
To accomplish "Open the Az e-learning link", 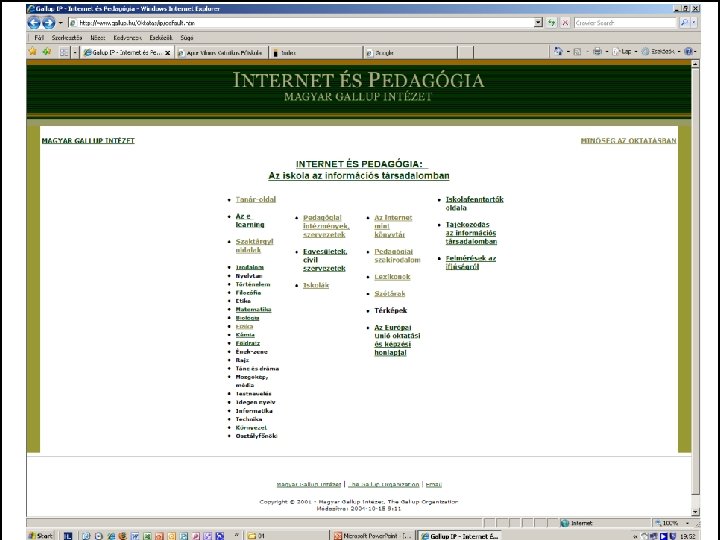I will (250, 220).
